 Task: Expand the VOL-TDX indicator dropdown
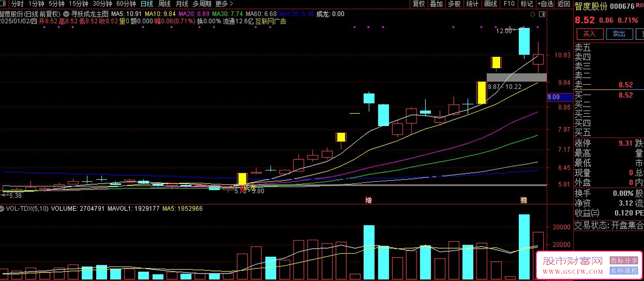point(4,208)
